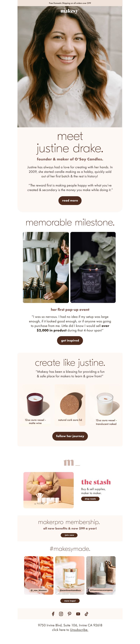Click the makesy logo at top
The width and height of the screenshot is (140, 644).
pyautogui.click(x=70, y=11)
